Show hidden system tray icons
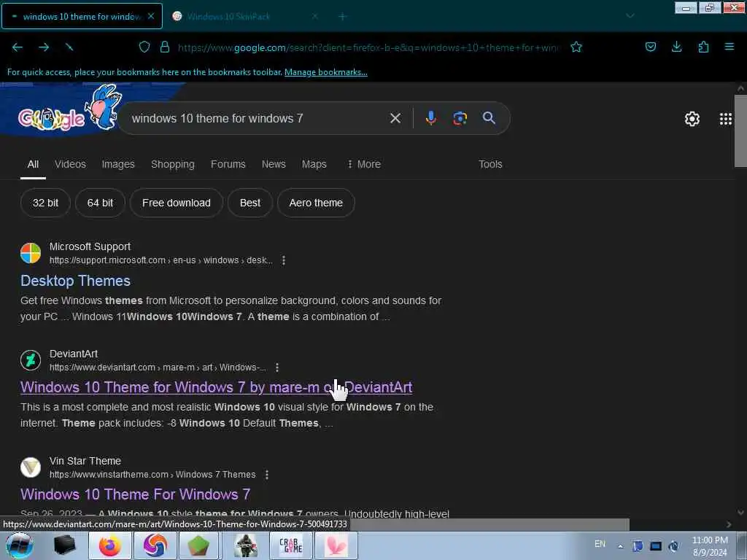The width and height of the screenshot is (747, 560). [x=620, y=546]
